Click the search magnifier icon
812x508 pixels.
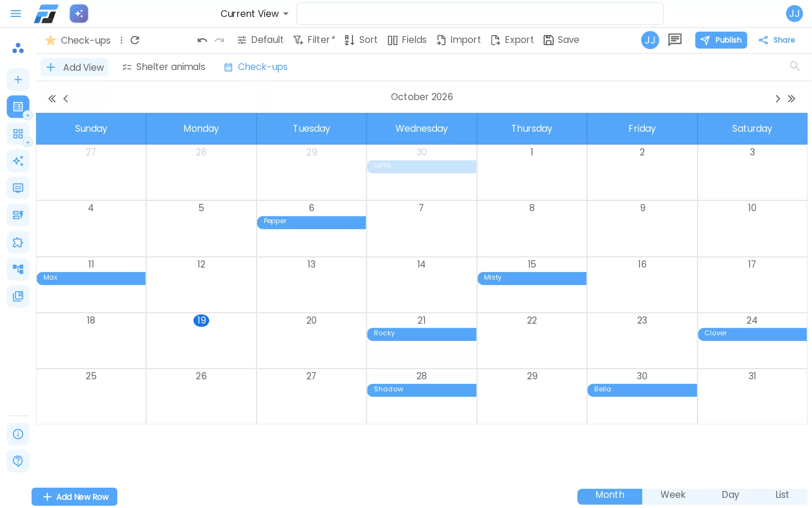pyautogui.click(x=795, y=66)
